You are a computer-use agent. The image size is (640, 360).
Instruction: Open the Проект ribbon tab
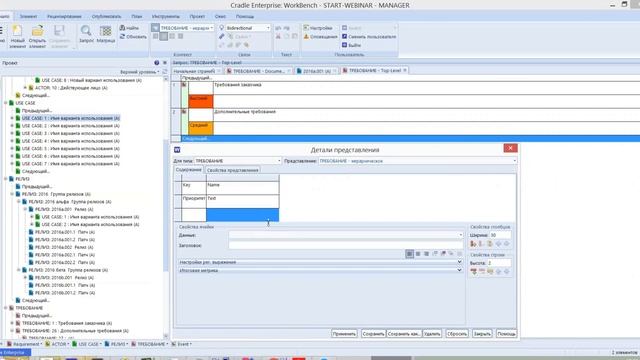197,16
